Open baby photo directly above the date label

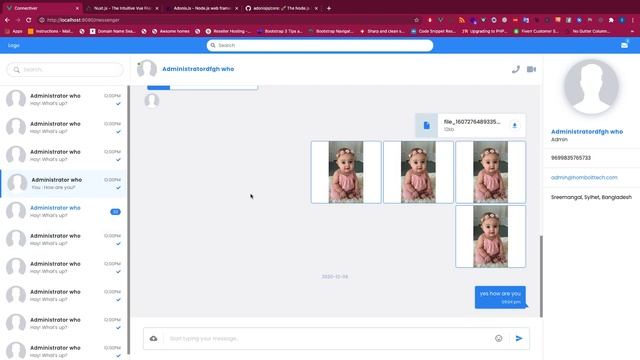490,236
